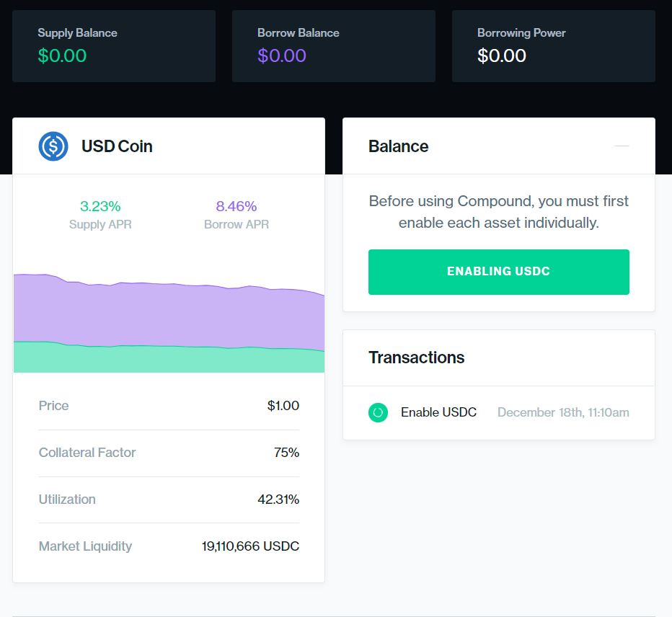Click the Price row showing $1.00
The height and width of the screenshot is (617, 672).
tap(168, 405)
